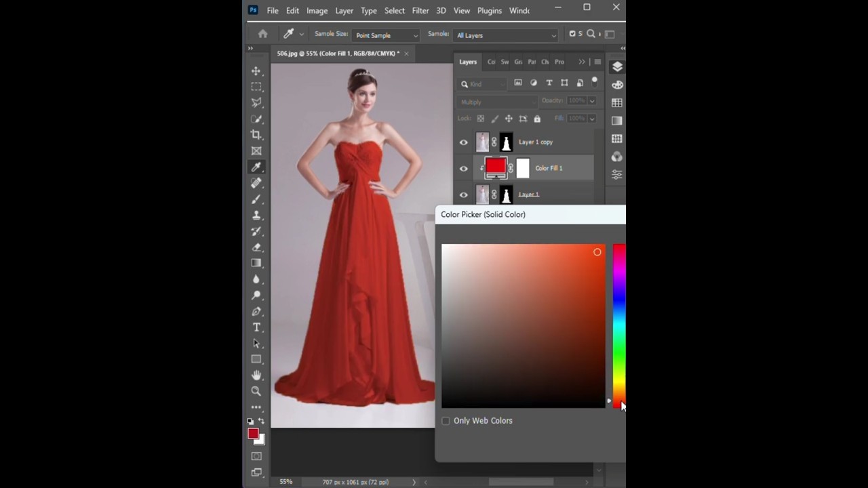Open the Fill slider dropdown arrow
868x488 pixels.
[x=592, y=119]
